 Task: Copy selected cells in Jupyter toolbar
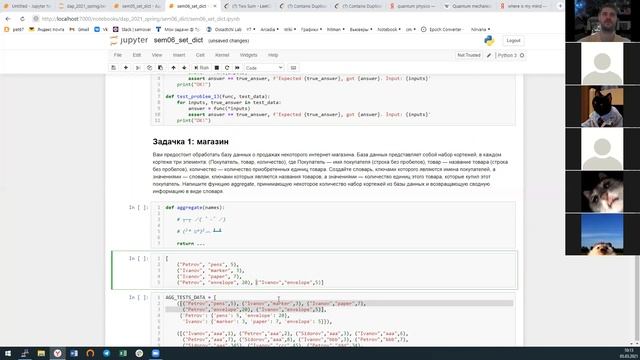149,68
